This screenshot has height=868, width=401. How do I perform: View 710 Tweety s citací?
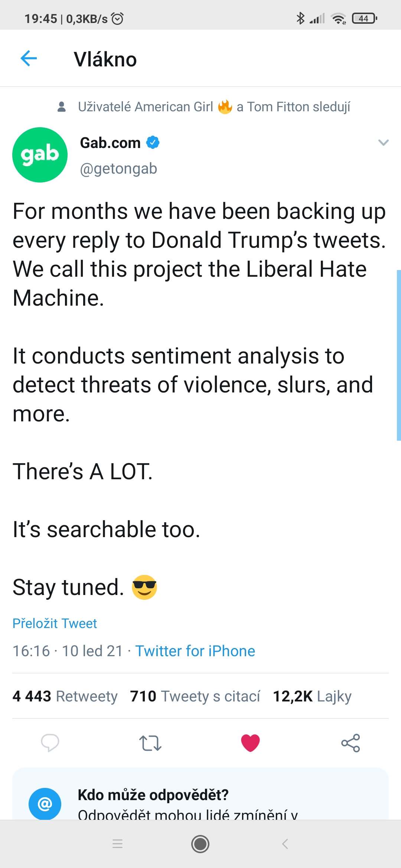click(195, 696)
